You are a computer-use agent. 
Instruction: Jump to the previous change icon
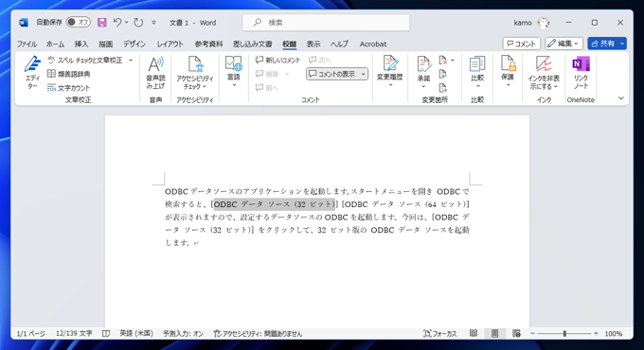click(443, 75)
